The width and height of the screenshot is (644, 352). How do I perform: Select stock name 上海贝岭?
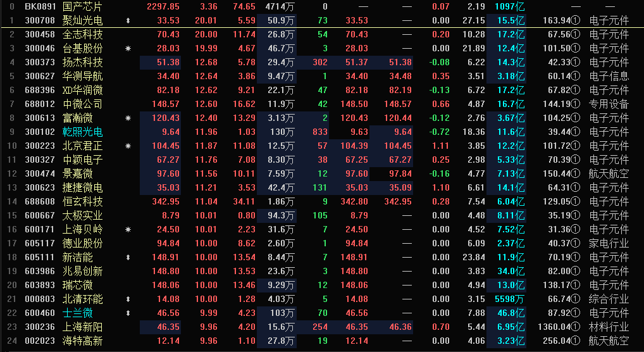click(82, 229)
